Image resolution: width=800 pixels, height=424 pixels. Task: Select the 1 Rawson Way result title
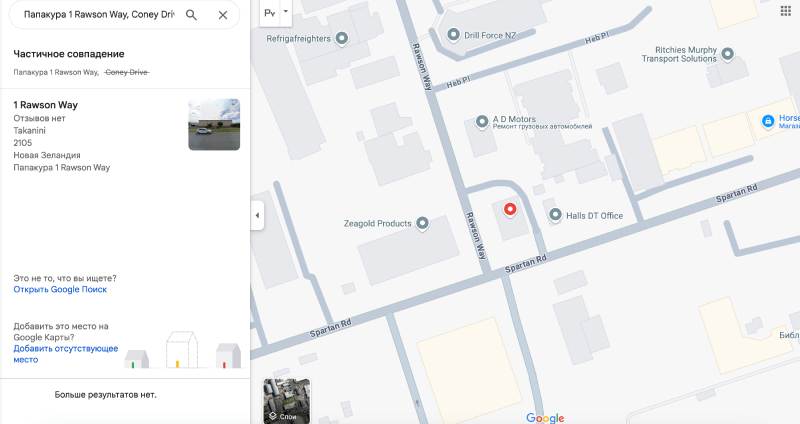(x=45, y=105)
